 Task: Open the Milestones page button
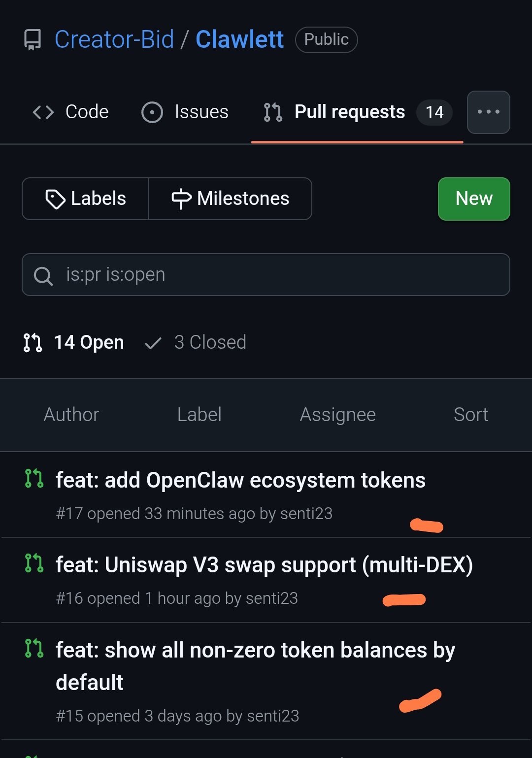(230, 198)
